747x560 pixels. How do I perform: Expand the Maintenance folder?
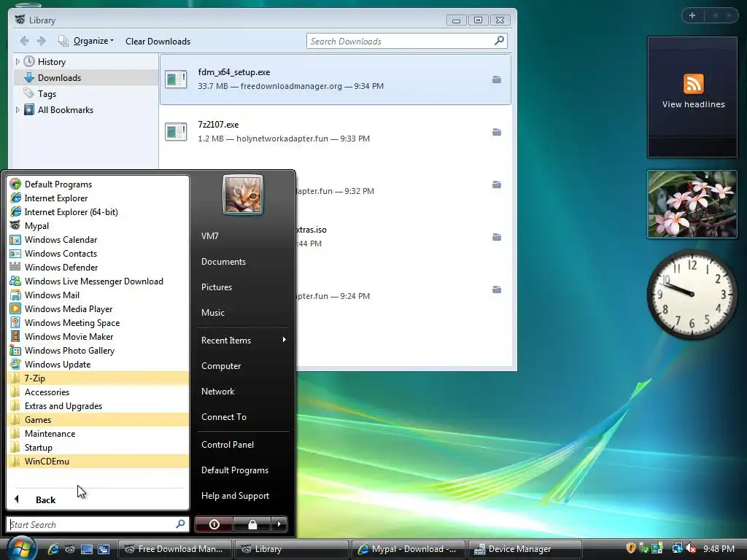(x=98, y=433)
